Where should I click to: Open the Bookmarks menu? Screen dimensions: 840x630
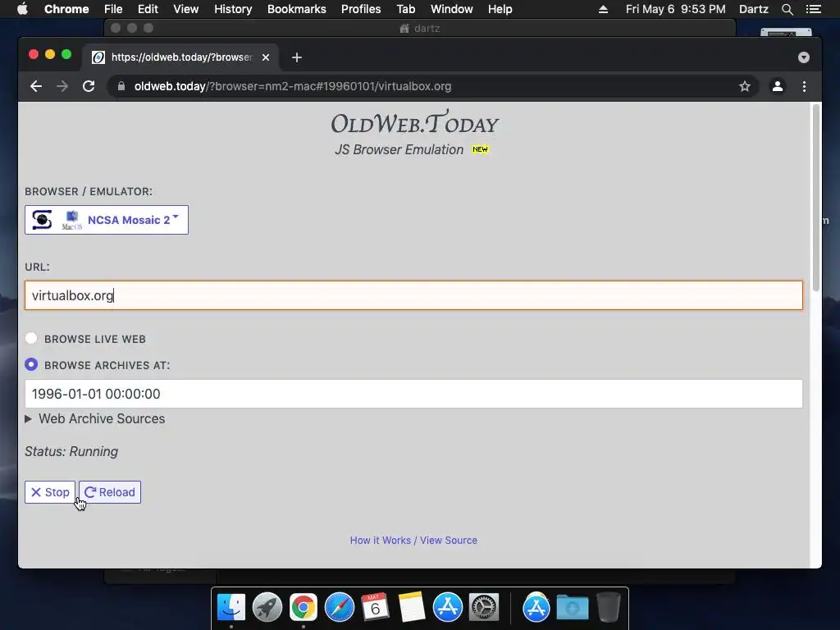297,9
